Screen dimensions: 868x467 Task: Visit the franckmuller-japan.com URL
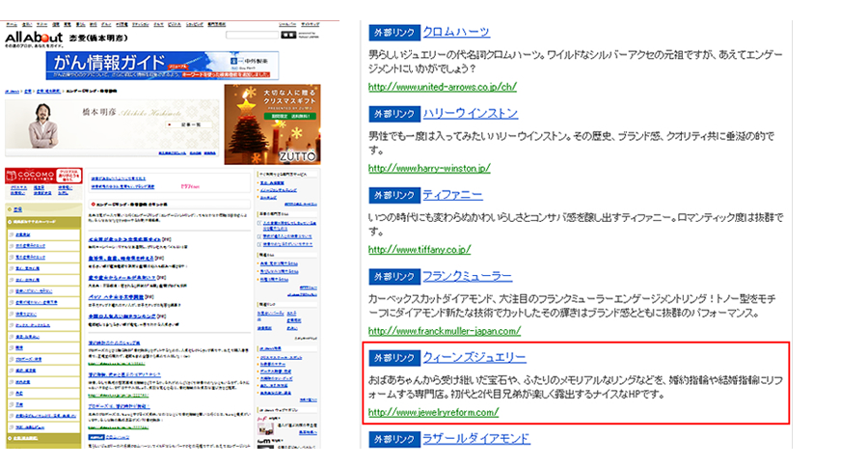[444, 331]
